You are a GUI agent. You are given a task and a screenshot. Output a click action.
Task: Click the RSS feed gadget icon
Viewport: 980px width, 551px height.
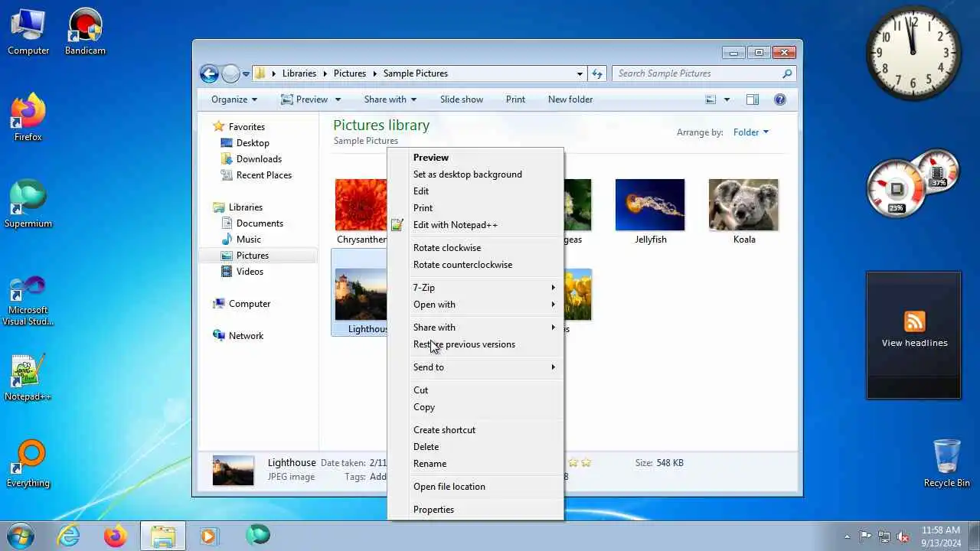pos(914,321)
